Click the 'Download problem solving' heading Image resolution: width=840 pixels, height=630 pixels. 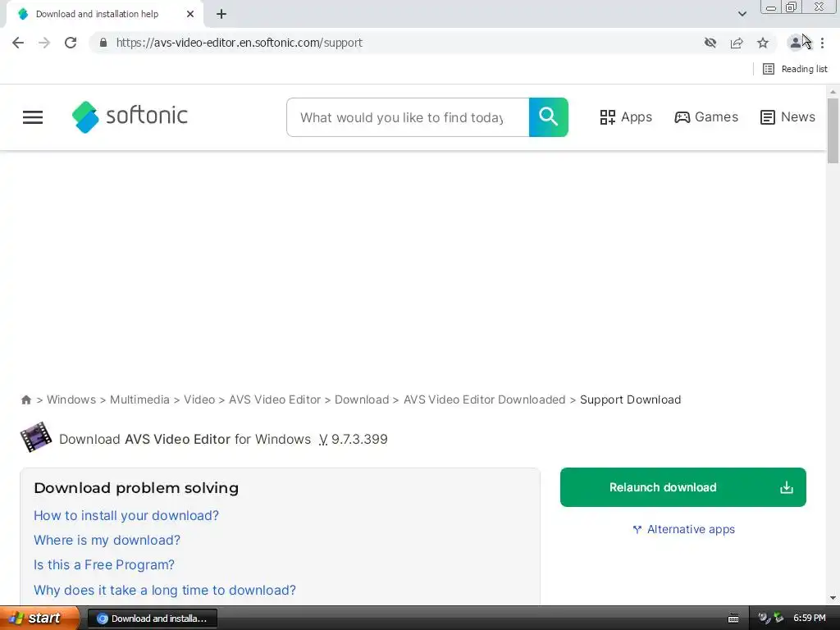tap(136, 488)
